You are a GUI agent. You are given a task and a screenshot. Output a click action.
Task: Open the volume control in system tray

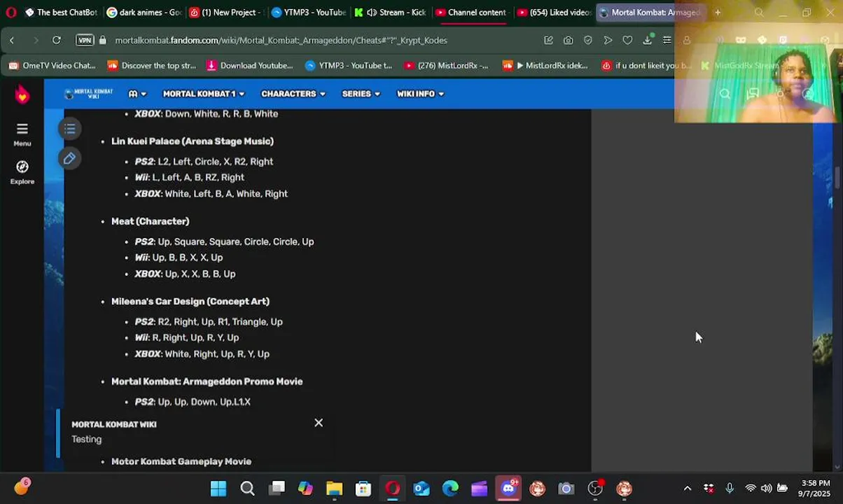pyautogui.click(x=766, y=489)
